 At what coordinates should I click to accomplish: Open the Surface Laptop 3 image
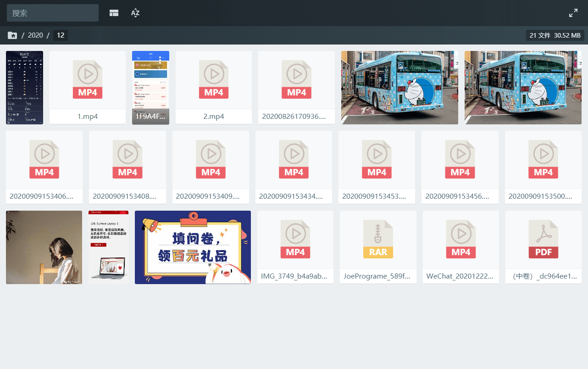click(x=108, y=247)
